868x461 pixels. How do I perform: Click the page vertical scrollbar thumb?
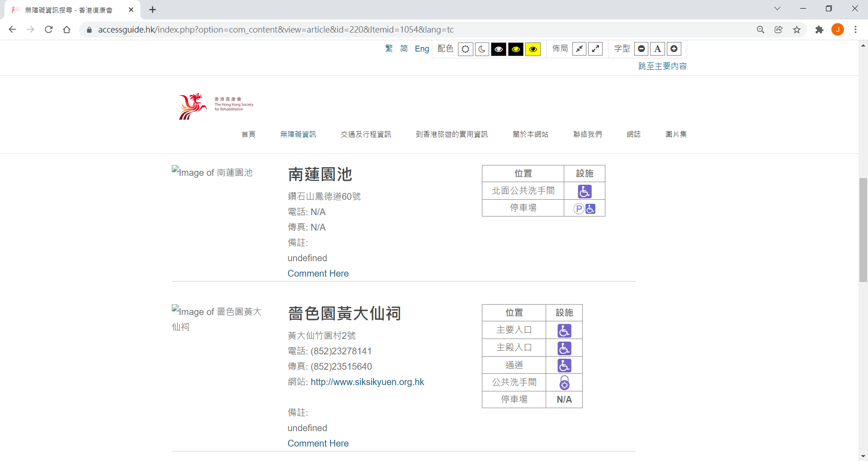coord(863,230)
